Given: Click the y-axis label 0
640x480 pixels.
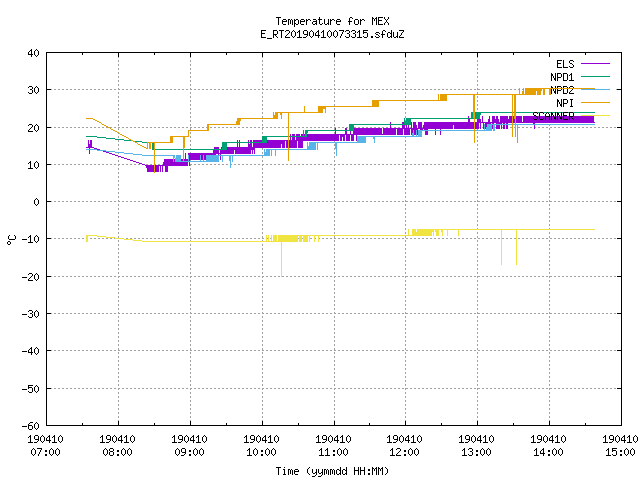Looking at the screenshot, I should (37, 202).
